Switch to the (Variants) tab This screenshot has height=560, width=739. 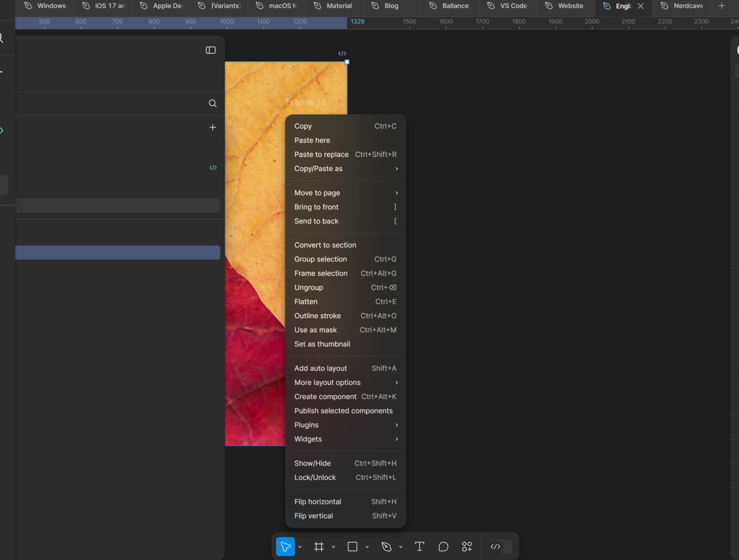[219, 6]
